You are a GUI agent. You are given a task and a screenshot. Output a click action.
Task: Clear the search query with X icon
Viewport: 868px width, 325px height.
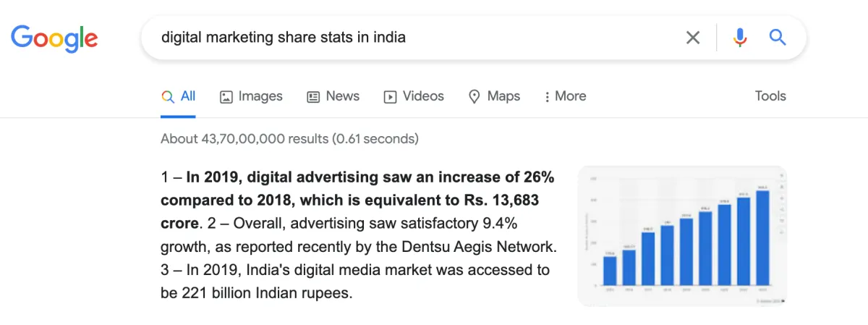693,38
